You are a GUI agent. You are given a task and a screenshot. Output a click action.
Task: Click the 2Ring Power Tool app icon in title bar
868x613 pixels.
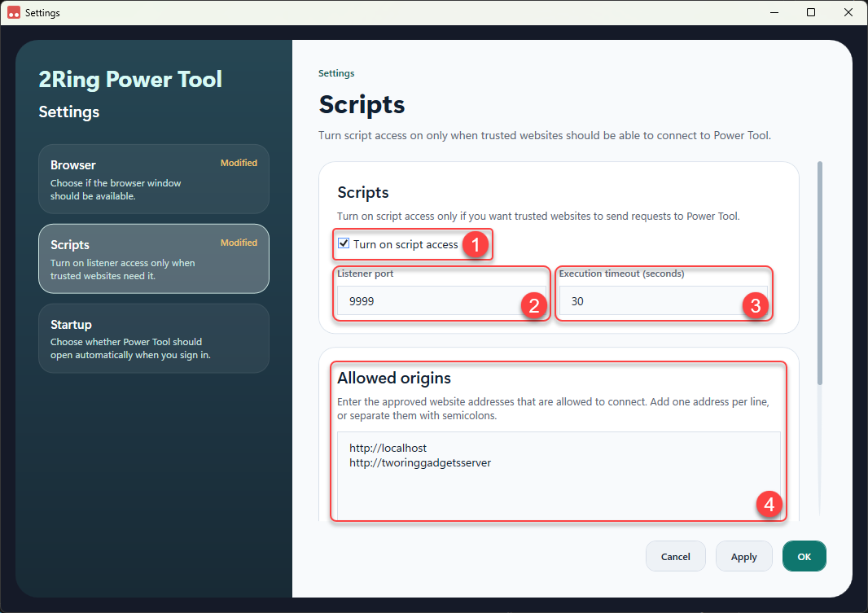14,12
